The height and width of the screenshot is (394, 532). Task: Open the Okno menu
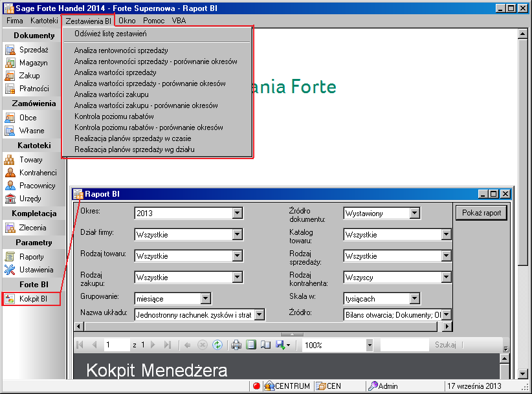click(x=127, y=21)
